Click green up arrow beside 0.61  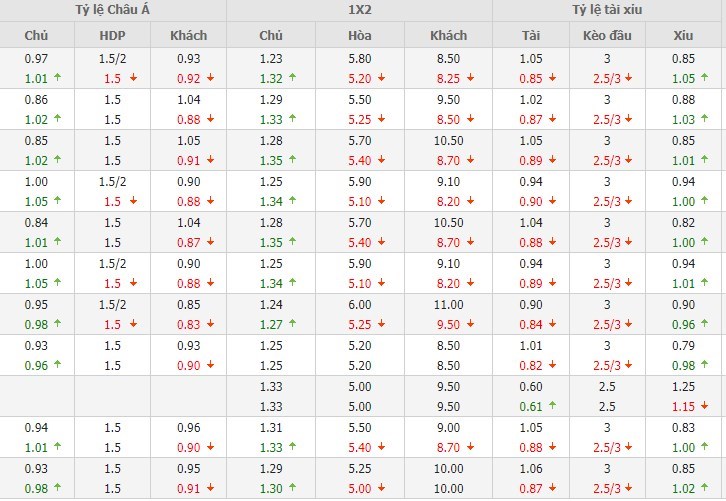[553, 407]
